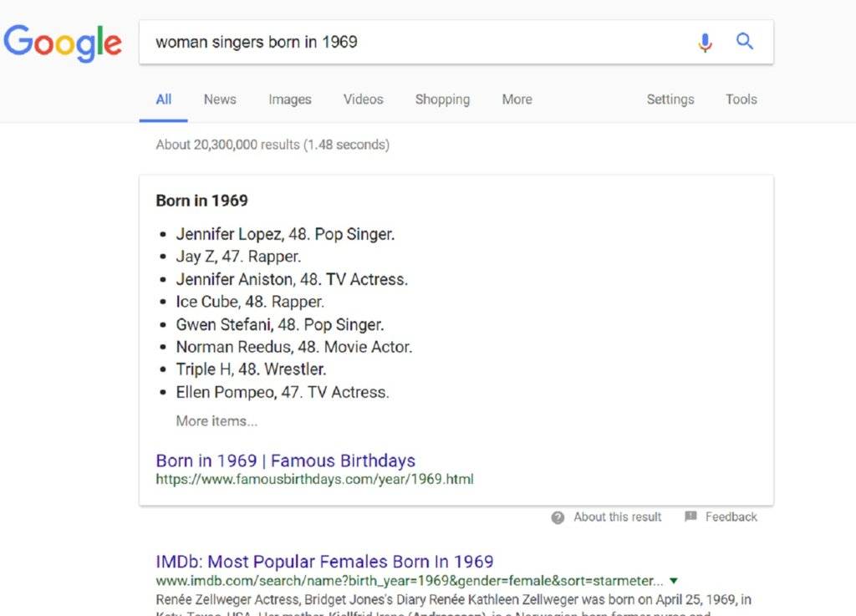Open the Settings menu

tap(670, 99)
